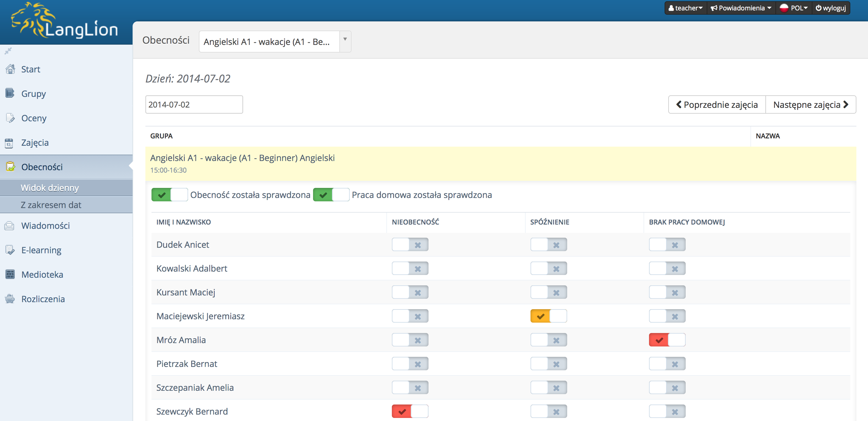
Task: Click the Oceny pencil icon
Action: click(x=10, y=118)
